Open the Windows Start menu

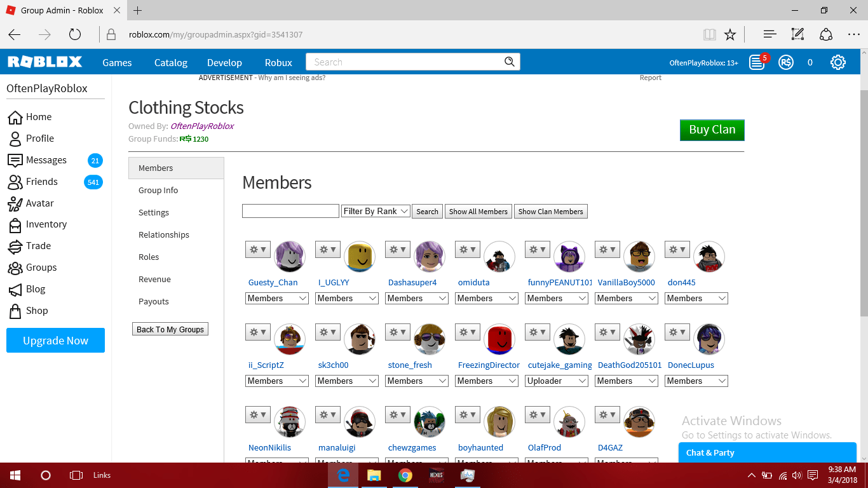(x=15, y=475)
